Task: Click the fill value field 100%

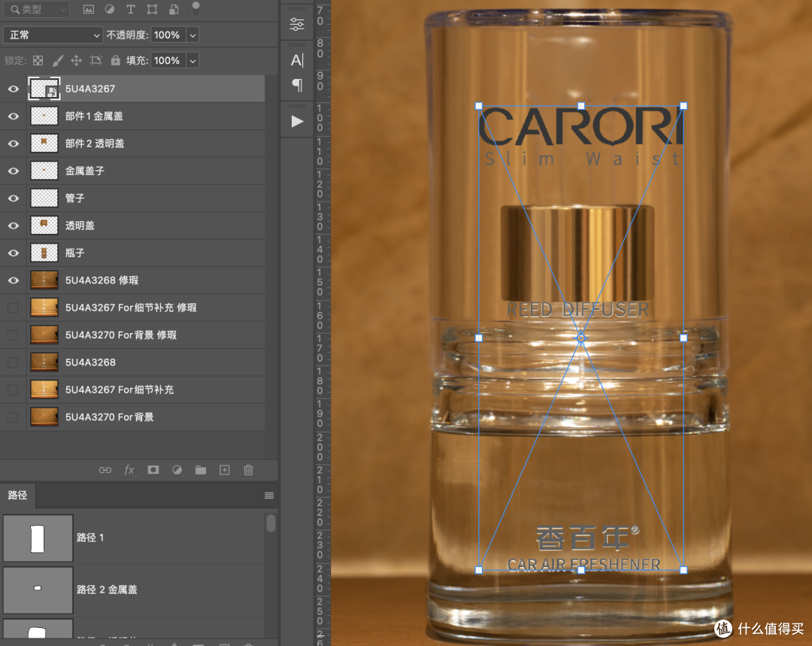Action: pos(168,60)
